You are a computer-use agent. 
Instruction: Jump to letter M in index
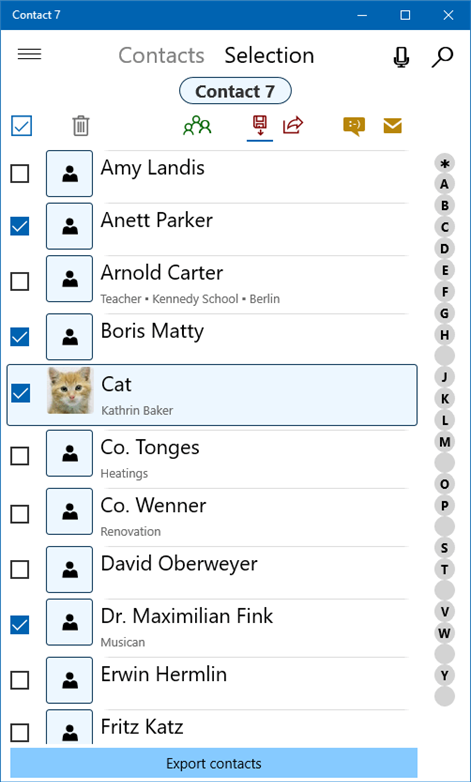point(445,441)
